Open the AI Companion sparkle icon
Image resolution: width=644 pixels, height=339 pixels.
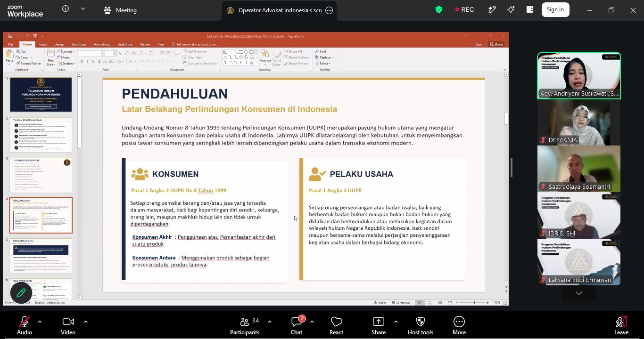(511, 10)
